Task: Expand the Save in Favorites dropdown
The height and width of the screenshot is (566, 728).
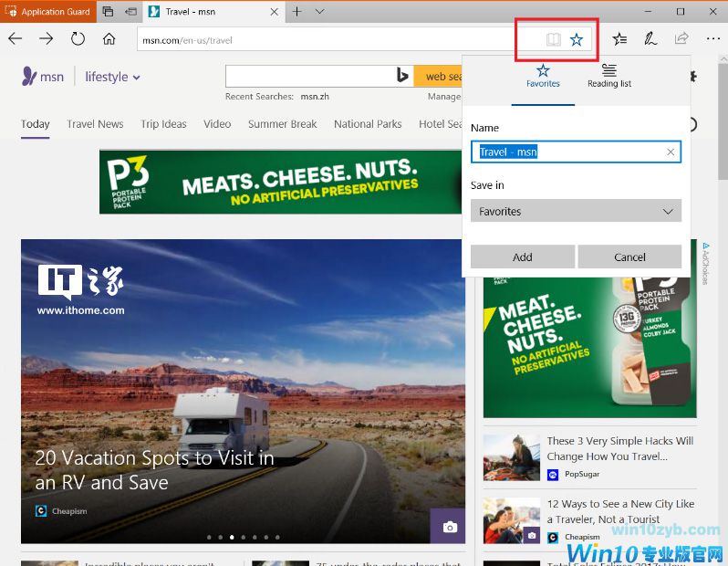Action: click(x=576, y=211)
